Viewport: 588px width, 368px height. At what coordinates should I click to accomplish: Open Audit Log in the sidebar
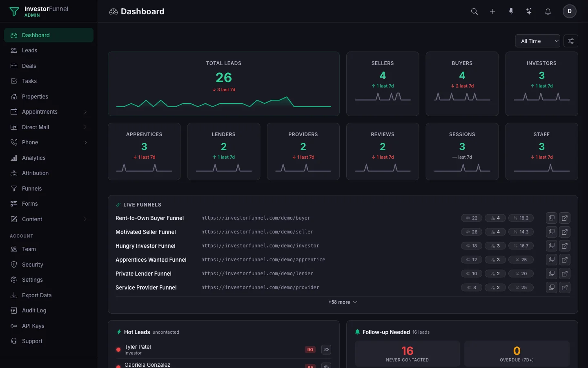pos(49,310)
